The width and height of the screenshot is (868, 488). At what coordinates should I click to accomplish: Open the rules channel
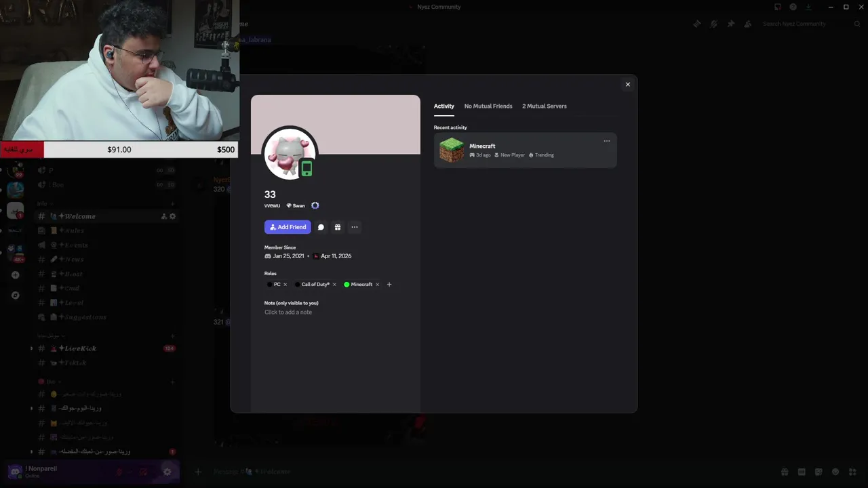coord(106,230)
